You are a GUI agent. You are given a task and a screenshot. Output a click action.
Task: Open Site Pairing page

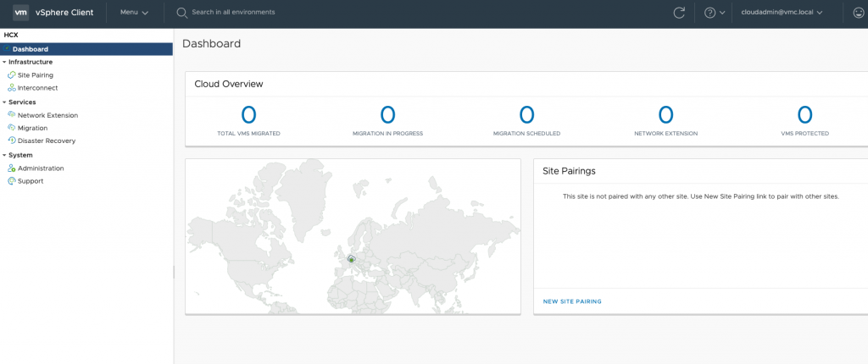tap(36, 75)
